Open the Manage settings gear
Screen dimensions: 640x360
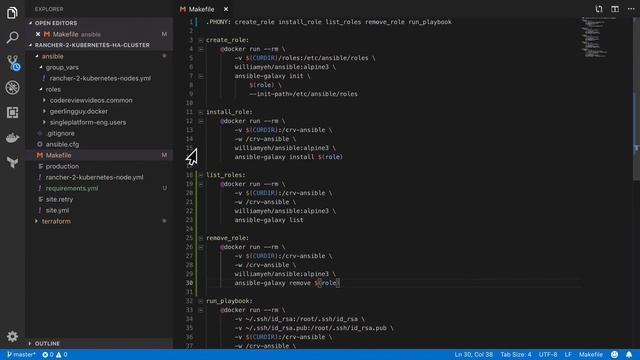pyautogui.click(x=12, y=336)
